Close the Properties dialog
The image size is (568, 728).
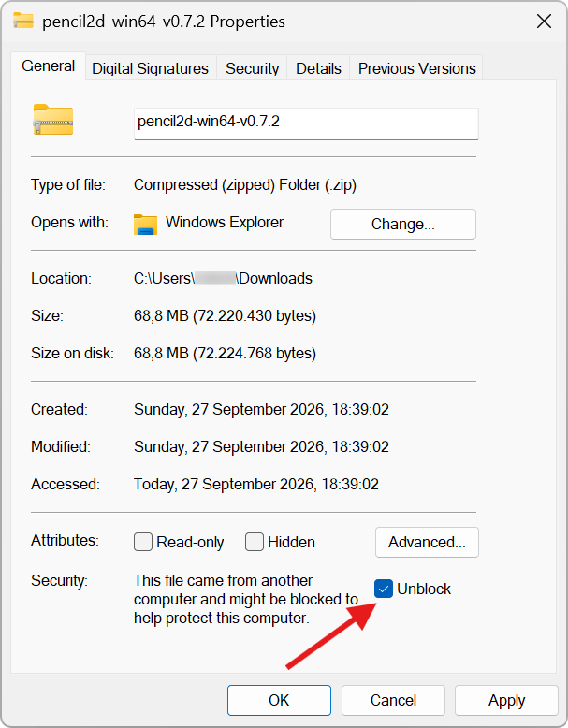point(544,22)
